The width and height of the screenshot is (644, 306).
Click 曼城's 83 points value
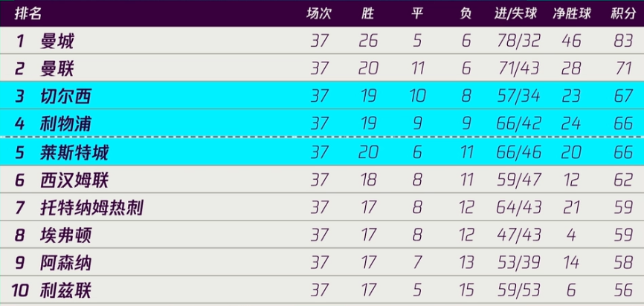623,41
